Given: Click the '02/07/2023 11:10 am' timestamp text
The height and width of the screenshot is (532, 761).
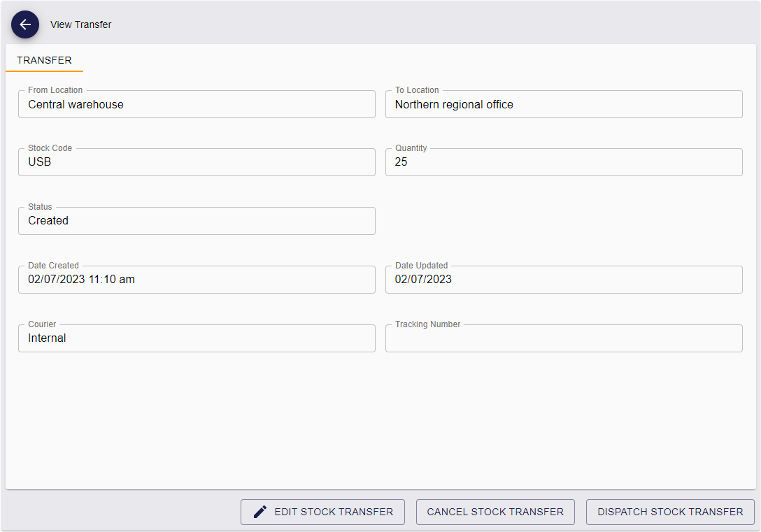Looking at the screenshot, I should pyautogui.click(x=81, y=280).
